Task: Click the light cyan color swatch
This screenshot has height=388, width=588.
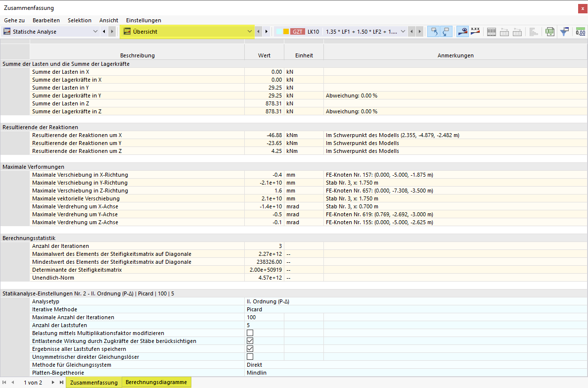Action: [x=279, y=32]
